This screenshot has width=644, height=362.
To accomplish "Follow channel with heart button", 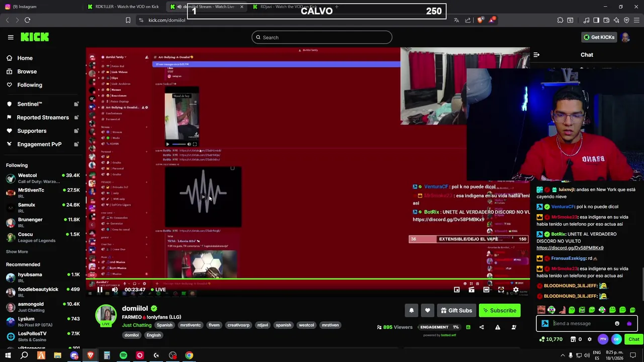I will pos(428,311).
